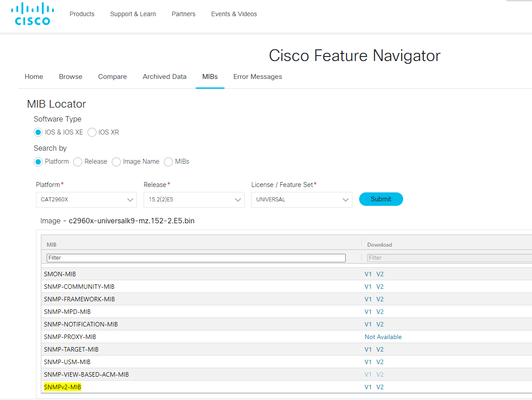The height and width of the screenshot is (400, 532).
Task: Download V1 of SNMP-USM-MIB
Action: (x=368, y=362)
